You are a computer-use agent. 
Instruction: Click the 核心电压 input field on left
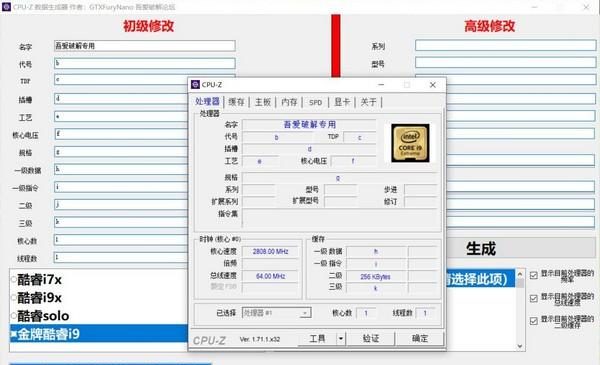[121, 134]
